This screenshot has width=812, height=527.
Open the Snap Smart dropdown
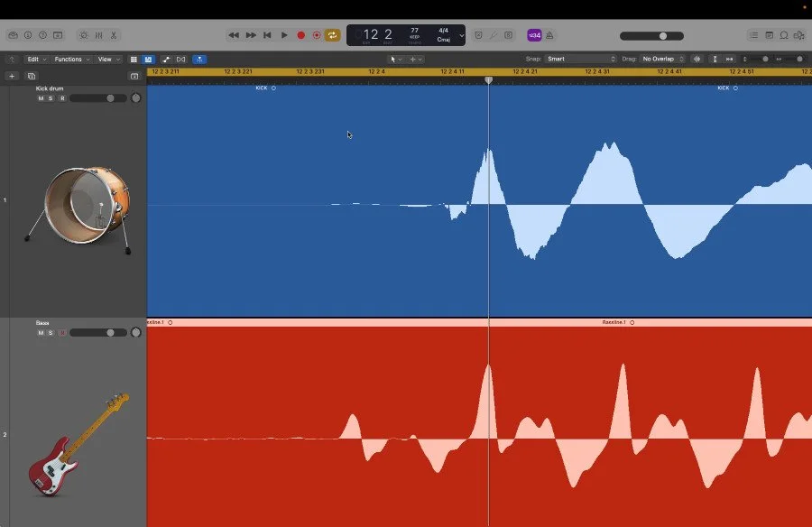[580, 59]
